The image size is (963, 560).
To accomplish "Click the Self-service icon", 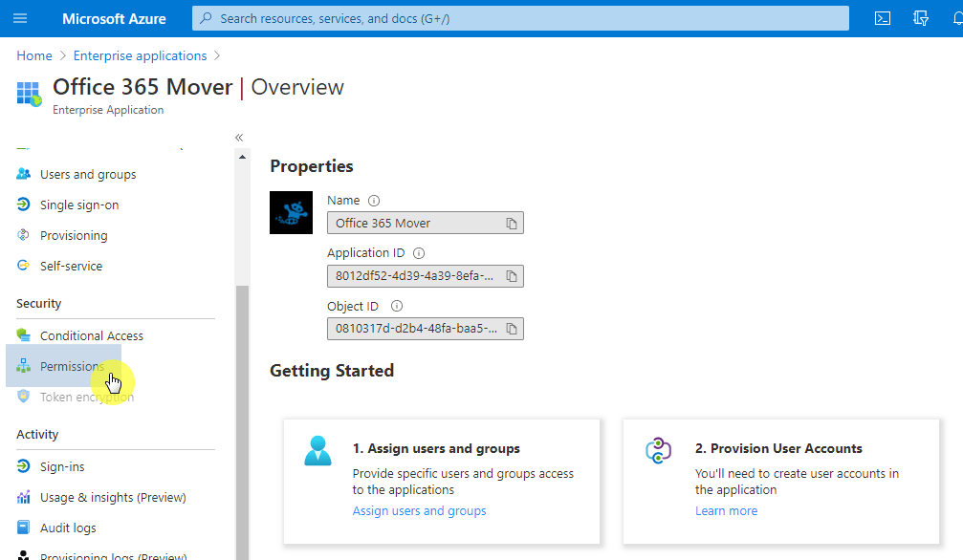I will click(x=23, y=266).
